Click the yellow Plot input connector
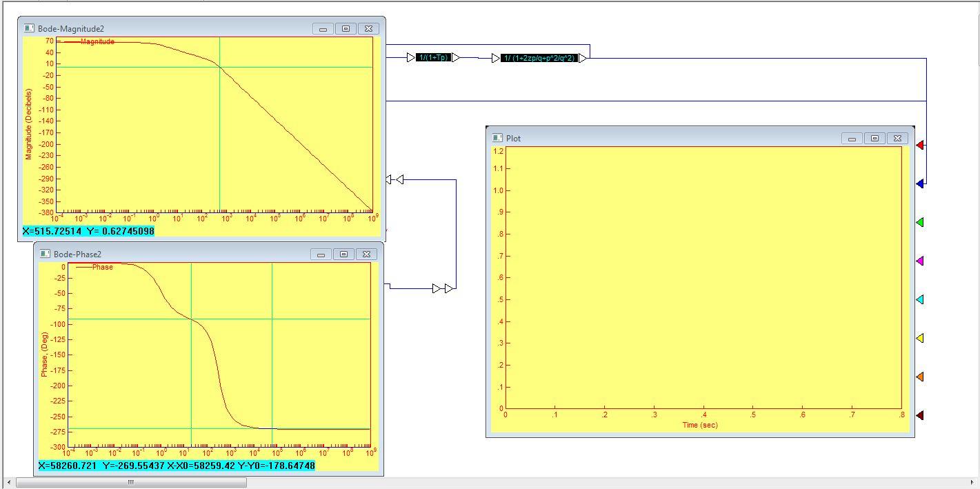The image size is (980, 489). point(920,338)
